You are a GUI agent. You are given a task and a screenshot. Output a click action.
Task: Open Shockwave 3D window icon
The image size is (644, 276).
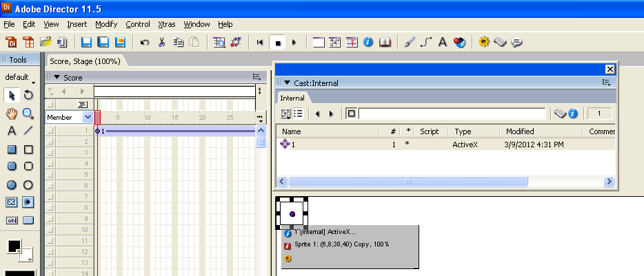(x=460, y=42)
